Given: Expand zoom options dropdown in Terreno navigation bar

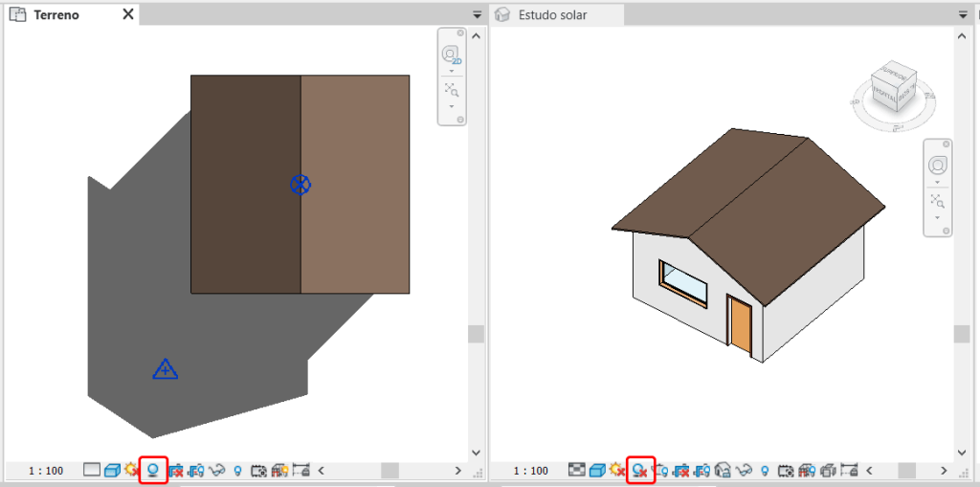Looking at the screenshot, I should [451, 106].
